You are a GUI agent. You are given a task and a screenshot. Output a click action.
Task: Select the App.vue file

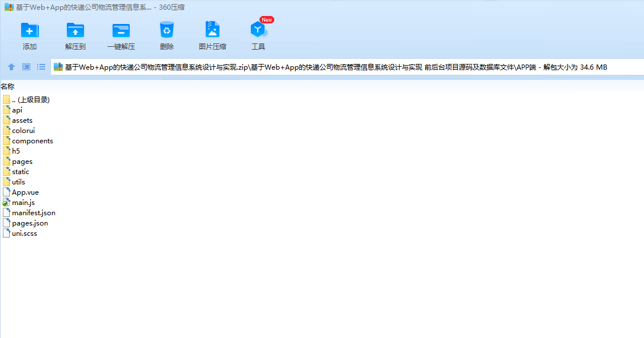click(x=21, y=192)
